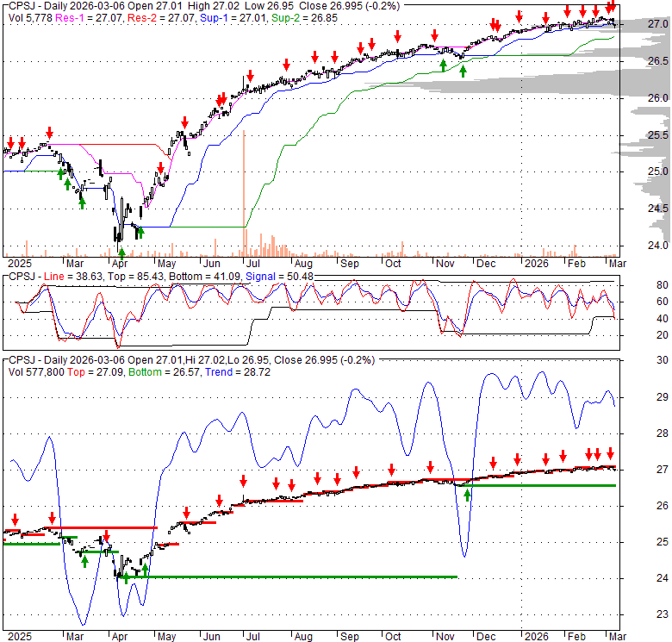Click the green buy arrow at April low in top chart
672x642 pixels.
click(x=121, y=253)
